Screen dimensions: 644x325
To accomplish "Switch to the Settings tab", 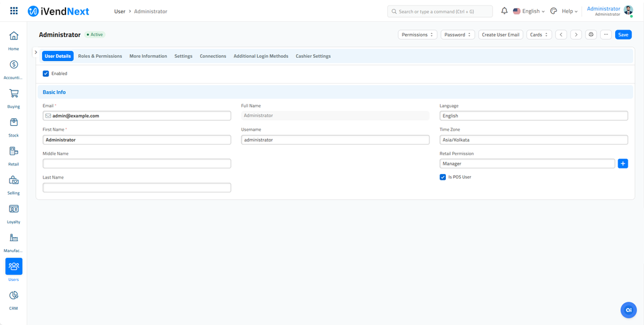I will pos(183,56).
